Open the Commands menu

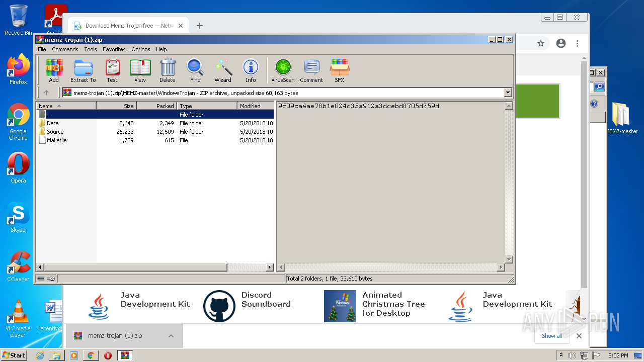click(x=65, y=49)
